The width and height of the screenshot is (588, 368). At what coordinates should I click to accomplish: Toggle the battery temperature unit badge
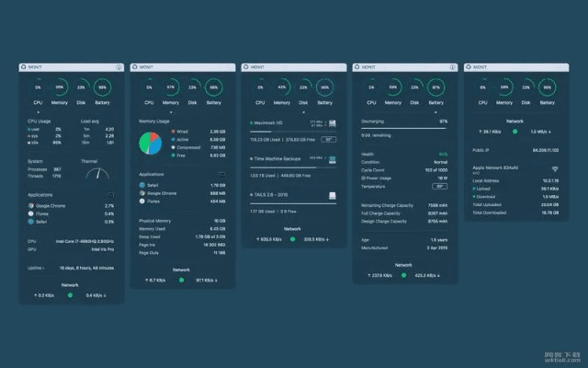pyautogui.click(x=439, y=186)
